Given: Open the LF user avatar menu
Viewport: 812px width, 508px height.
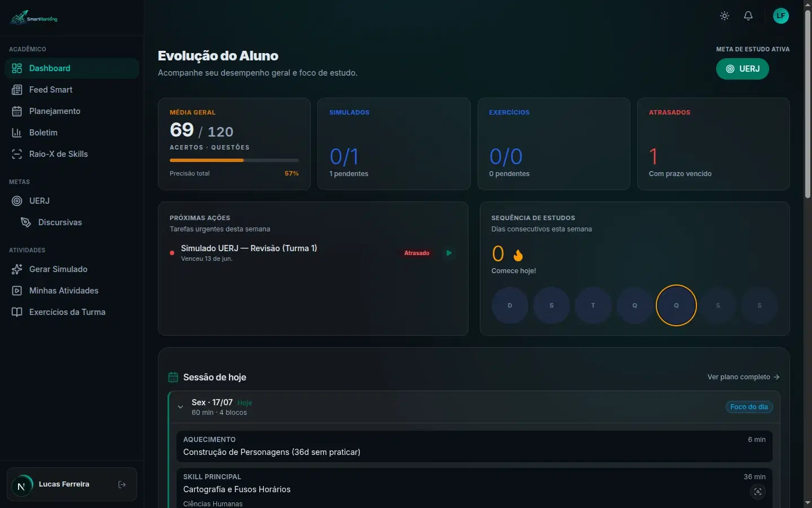Looking at the screenshot, I should (780, 16).
